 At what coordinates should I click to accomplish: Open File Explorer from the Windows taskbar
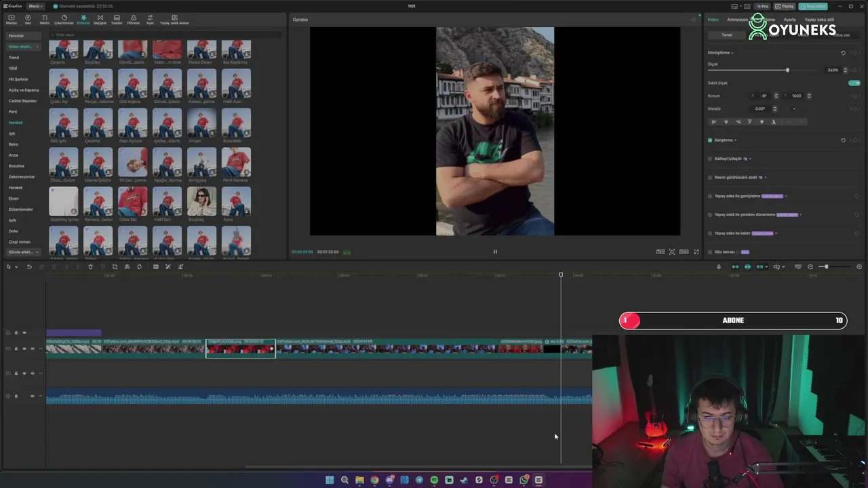[359, 480]
